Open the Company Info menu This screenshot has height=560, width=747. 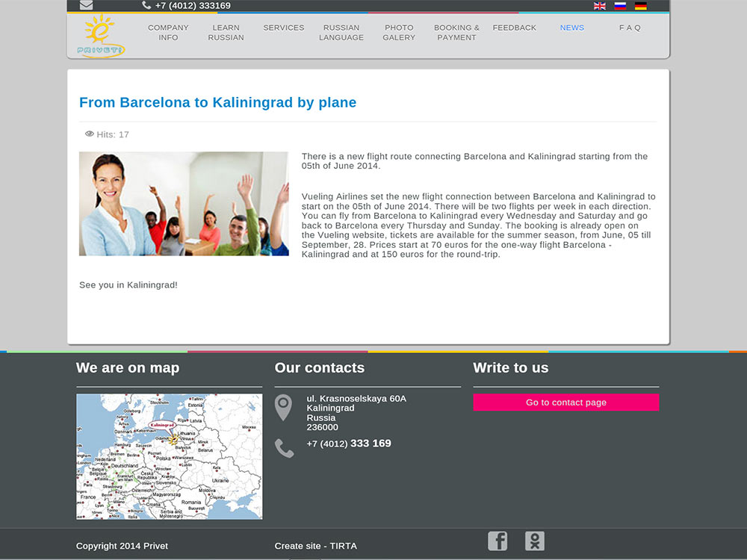168,32
